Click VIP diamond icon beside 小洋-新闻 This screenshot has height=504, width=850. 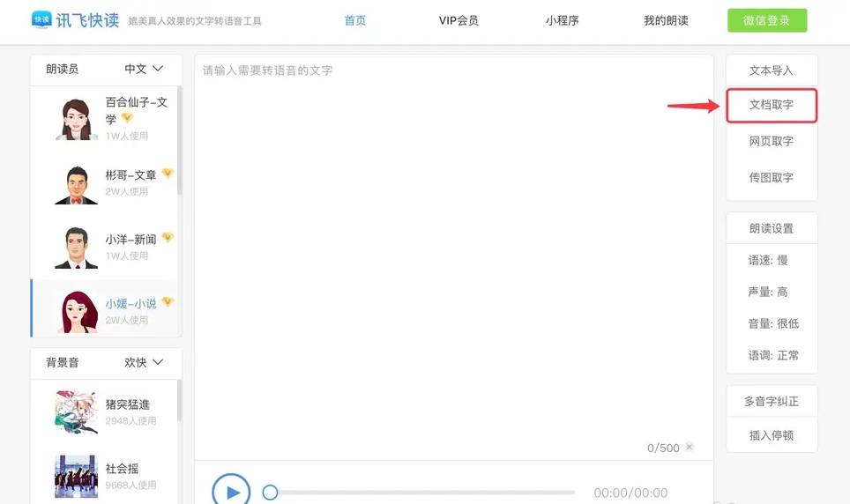coord(168,237)
